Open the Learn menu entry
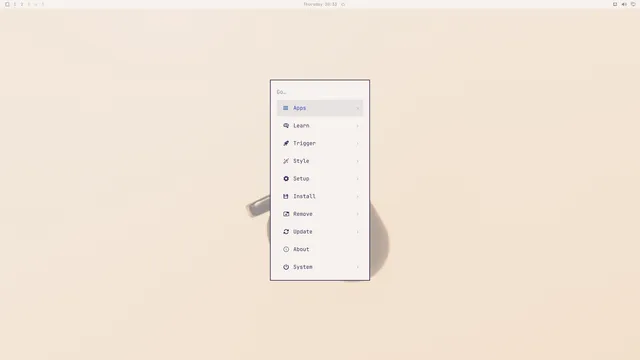The width and height of the screenshot is (640, 360). coord(320,126)
